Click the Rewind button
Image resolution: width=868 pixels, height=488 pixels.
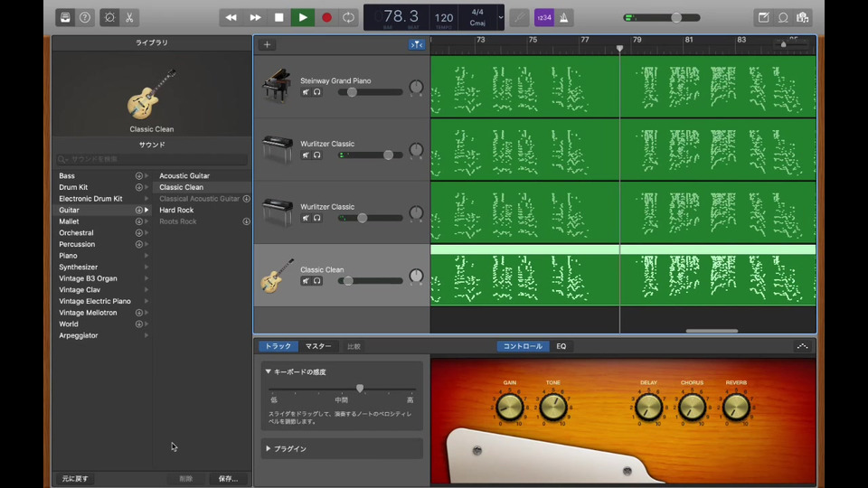click(231, 17)
